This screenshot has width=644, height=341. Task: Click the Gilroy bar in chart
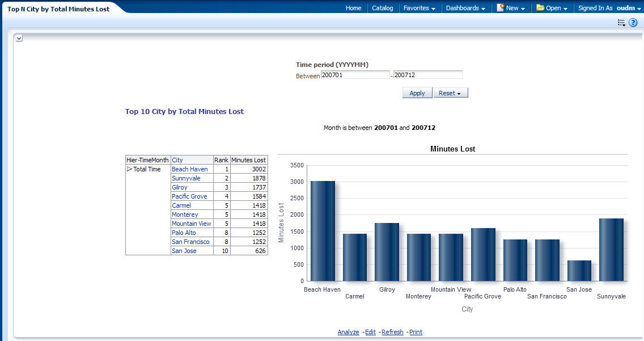(x=387, y=252)
